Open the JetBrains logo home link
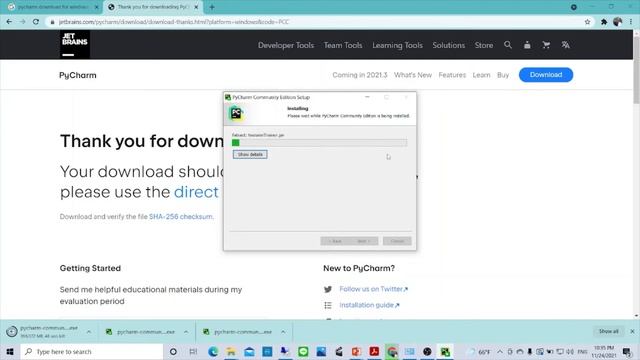 tap(75, 44)
